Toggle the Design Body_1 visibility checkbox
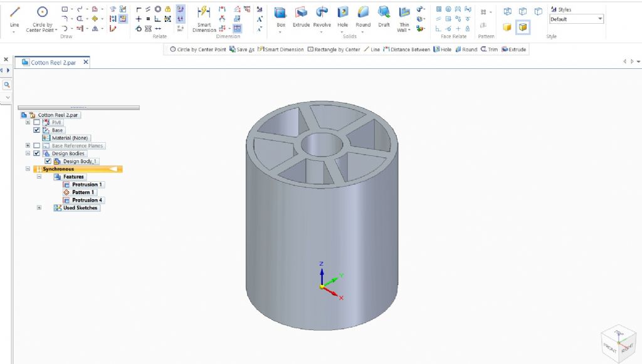This screenshot has width=642, height=364. coord(48,161)
